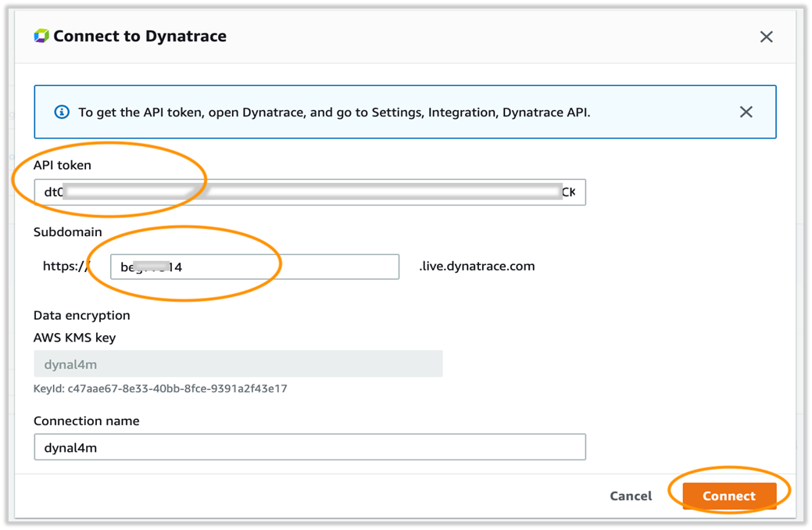Click the 'Data encryption' heading
Image resolution: width=812 pixels, height=530 pixels.
(x=82, y=316)
